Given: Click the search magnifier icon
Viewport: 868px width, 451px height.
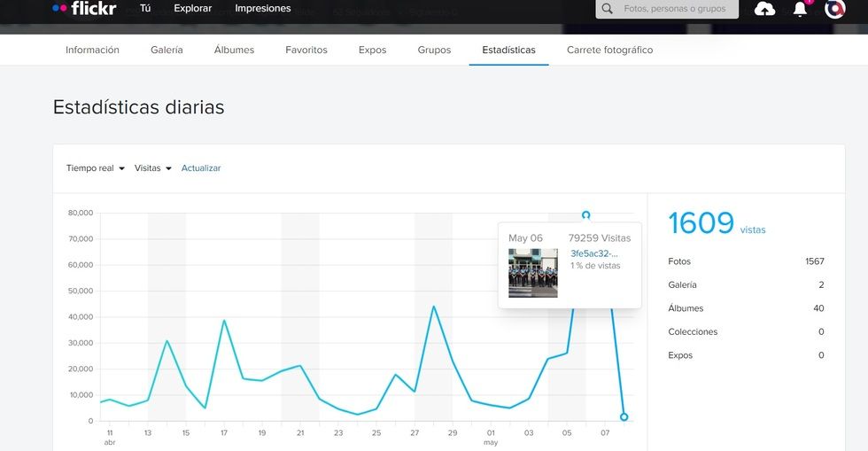Looking at the screenshot, I should click(x=607, y=9).
